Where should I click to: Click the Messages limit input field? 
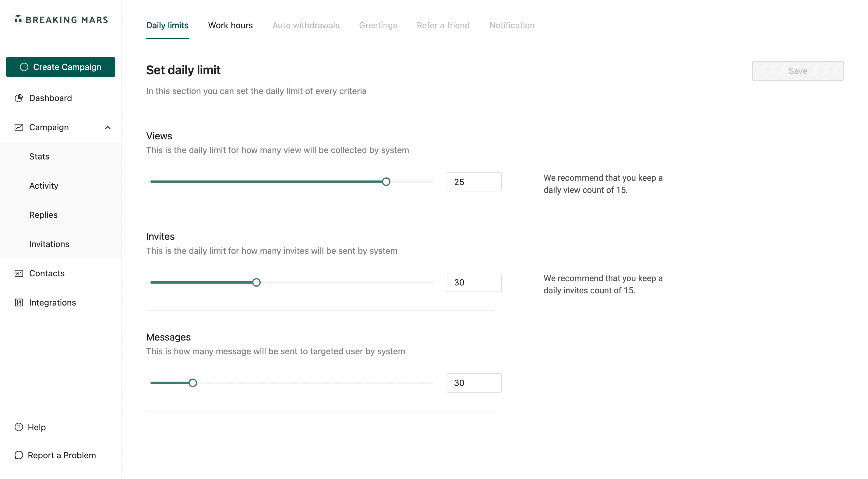pyautogui.click(x=474, y=383)
